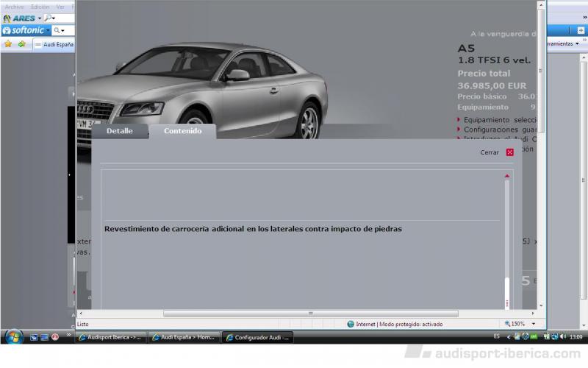The height and width of the screenshot is (368, 588).
Task: Click the Internet Modo protegido status text
Action: [399, 324]
